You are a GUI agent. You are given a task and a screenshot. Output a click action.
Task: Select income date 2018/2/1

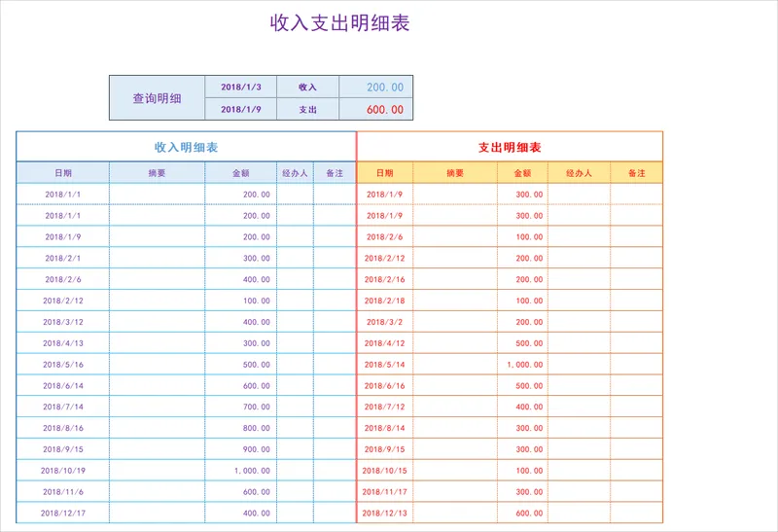pyautogui.click(x=63, y=258)
